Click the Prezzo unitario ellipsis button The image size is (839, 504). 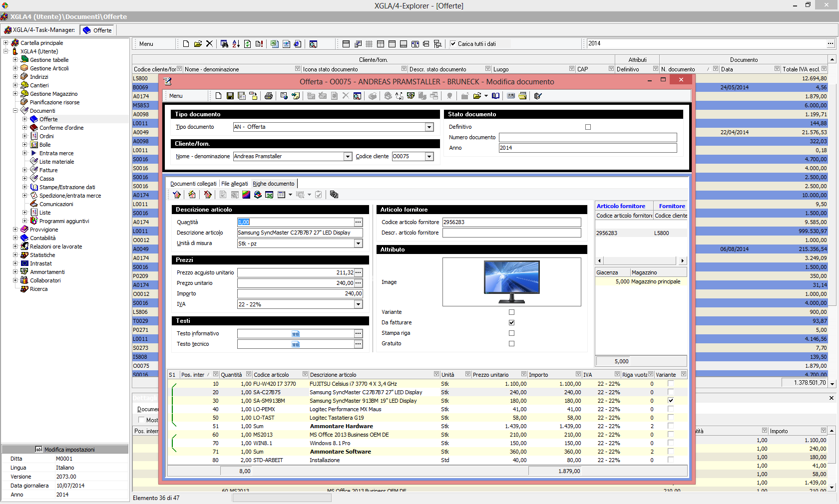point(358,283)
